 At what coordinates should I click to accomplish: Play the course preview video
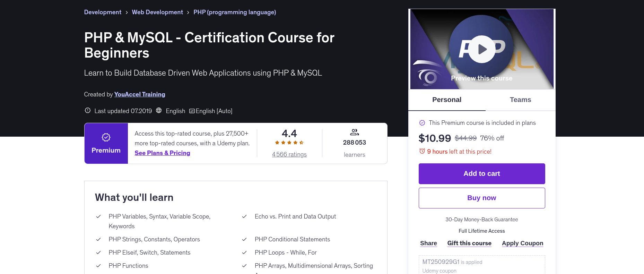481,49
